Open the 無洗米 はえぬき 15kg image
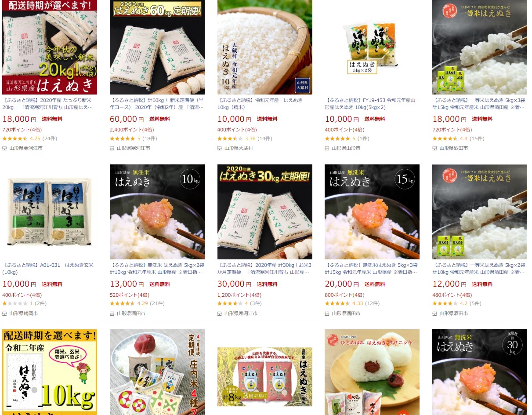Screen dimensions: 532x415 click(372, 212)
